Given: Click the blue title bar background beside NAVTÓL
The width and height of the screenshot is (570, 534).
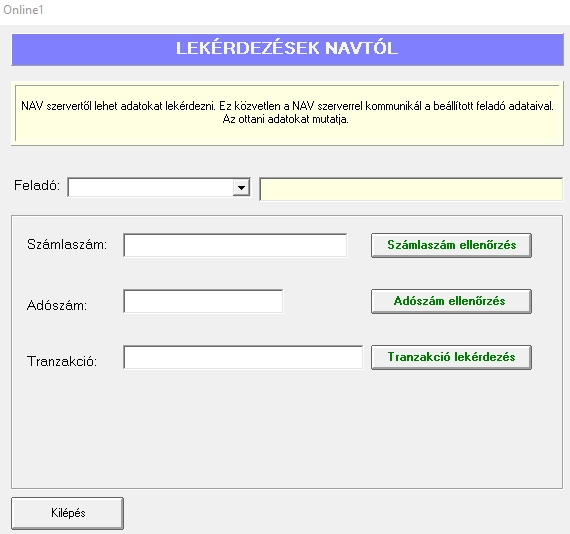Looking at the screenshot, I should (480, 50).
